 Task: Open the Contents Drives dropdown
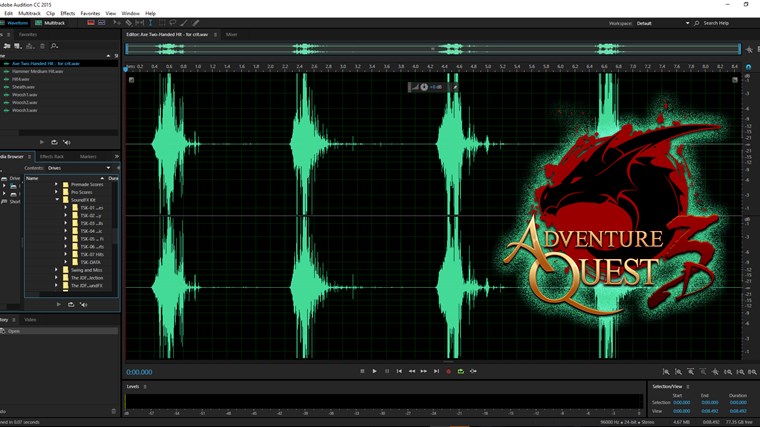click(79, 168)
